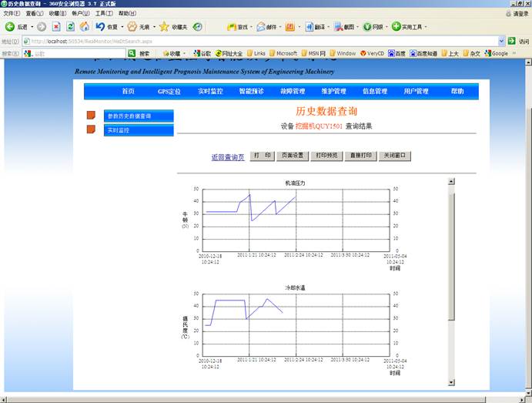Expand the address bar URL dropdown arrow
The width and height of the screenshot is (532, 403).
[x=500, y=41]
